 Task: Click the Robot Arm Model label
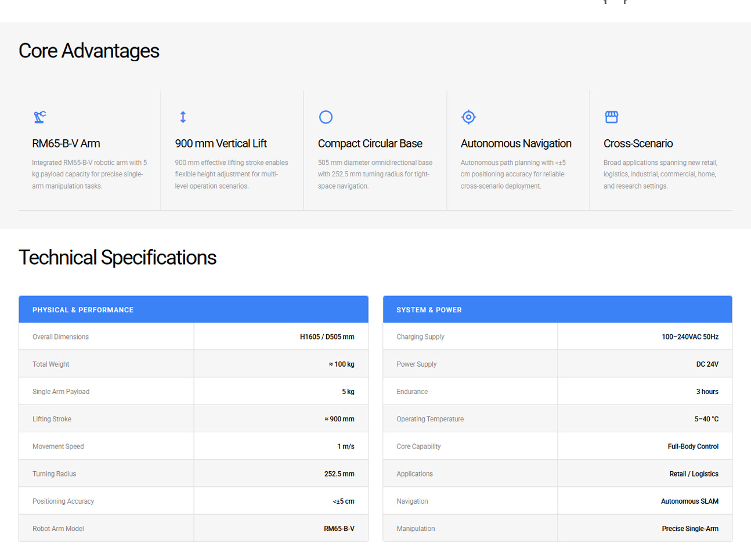tap(58, 529)
